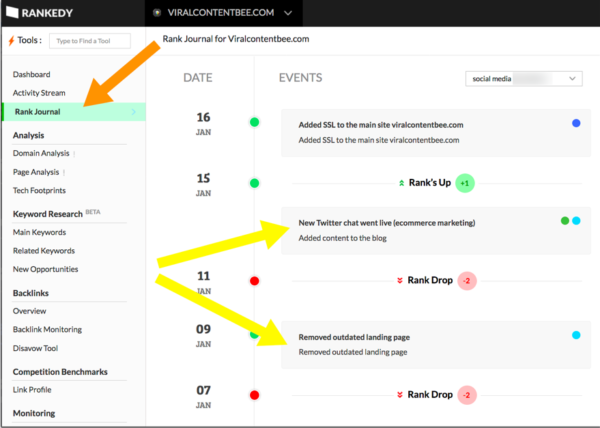Click the blue tag dot on Added SSL event
Viewport: 600px width, 428px height.
tap(576, 123)
